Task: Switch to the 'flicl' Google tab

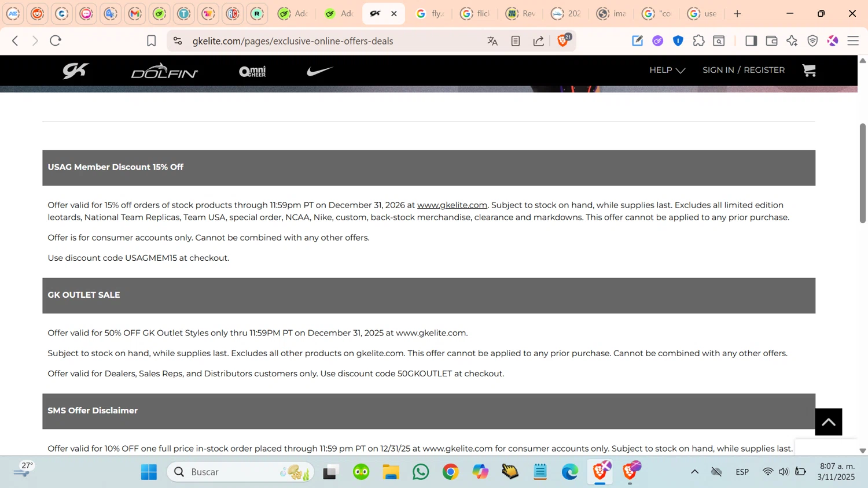Action: (x=475, y=13)
